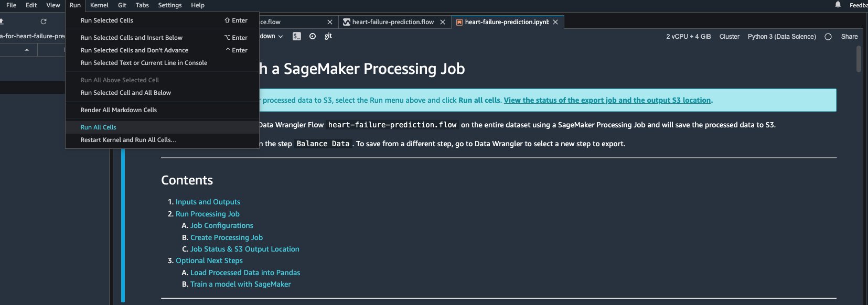The width and height of the screenshot is (868, 305).
Task: Open the View menu
Action: [53, 5]
